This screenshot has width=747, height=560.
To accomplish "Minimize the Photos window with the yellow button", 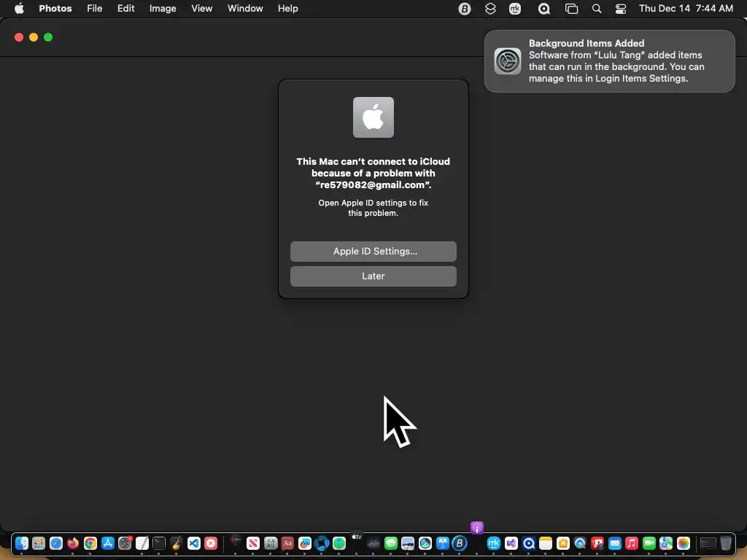I will coord(34,37).
